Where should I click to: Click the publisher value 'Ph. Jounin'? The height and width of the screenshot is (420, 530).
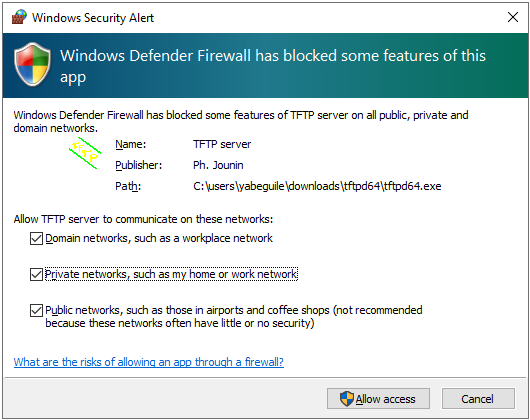pos(218,165)
